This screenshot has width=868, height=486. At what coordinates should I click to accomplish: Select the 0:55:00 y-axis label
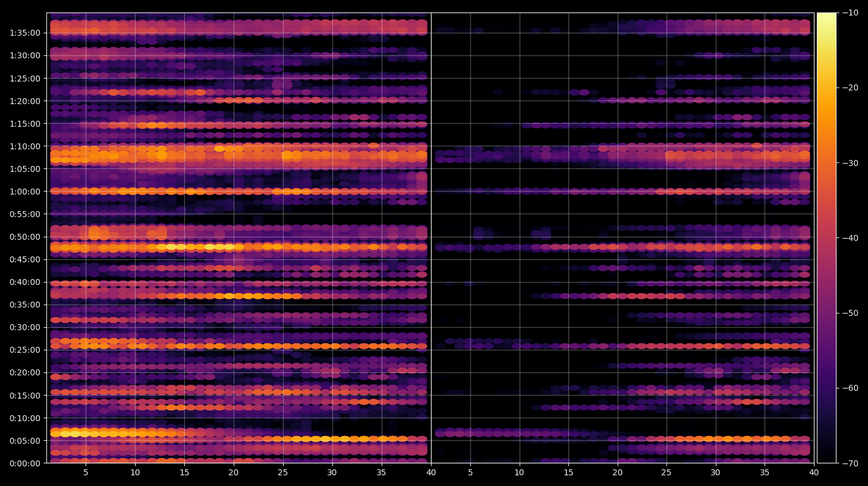[25, 215]
